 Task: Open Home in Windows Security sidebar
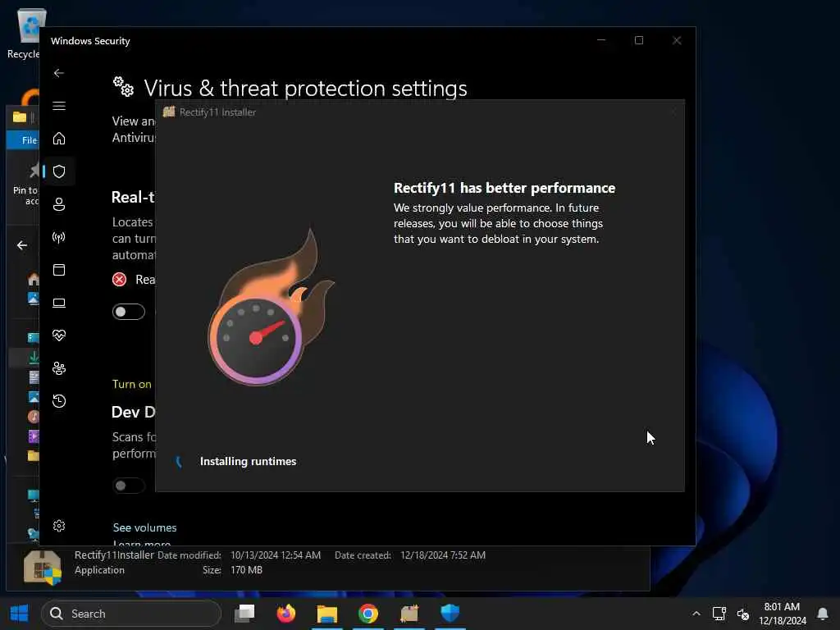[59, 139]
